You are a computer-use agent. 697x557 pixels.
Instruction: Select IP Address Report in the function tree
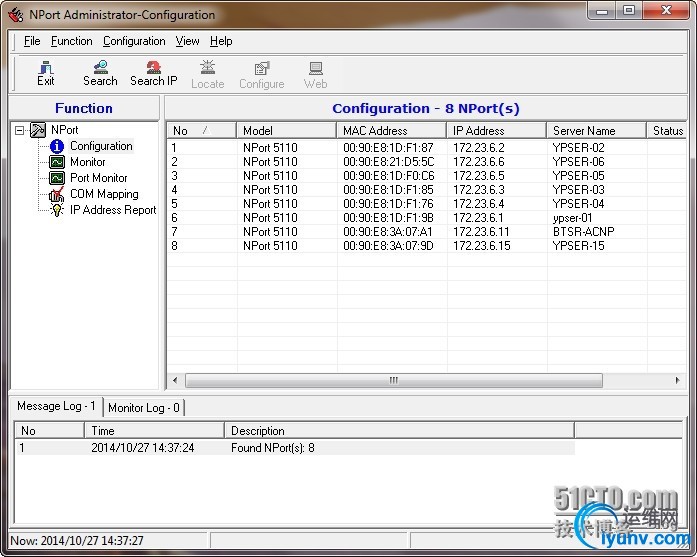(113, 210)
